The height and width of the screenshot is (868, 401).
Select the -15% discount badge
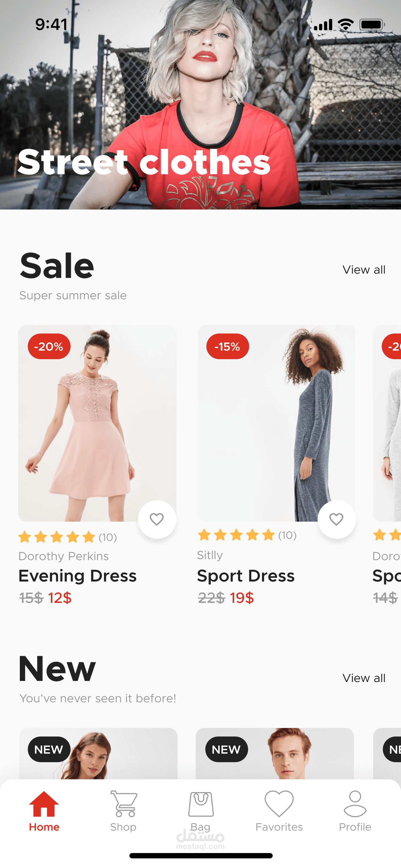pos(228,346)
